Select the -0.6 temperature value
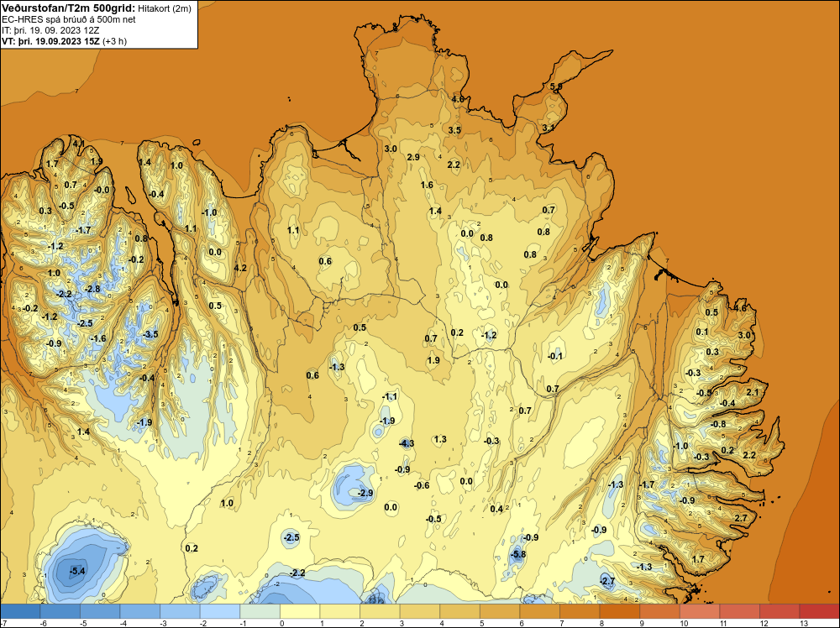This screenshot has height=628, width=840. click(422, 485)
